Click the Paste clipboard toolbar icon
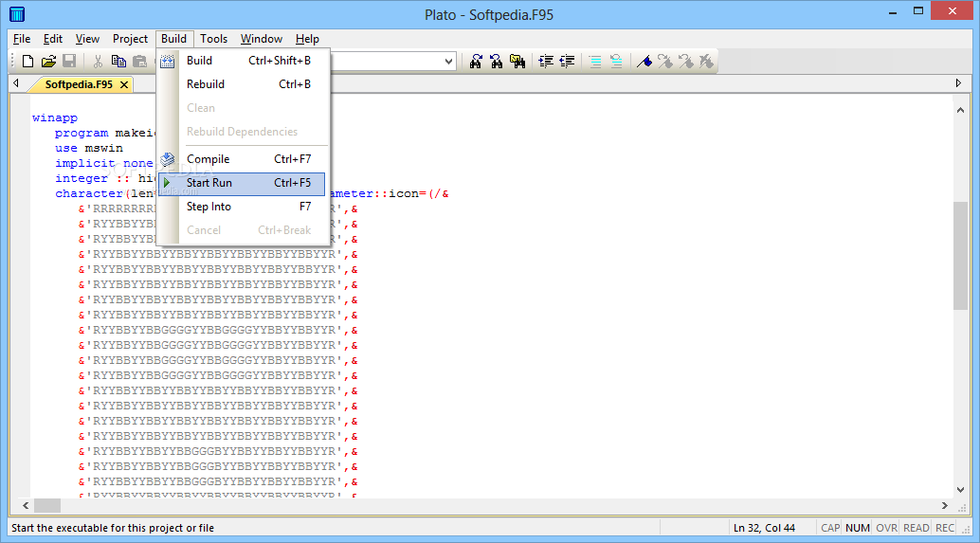 coord(139,62)
